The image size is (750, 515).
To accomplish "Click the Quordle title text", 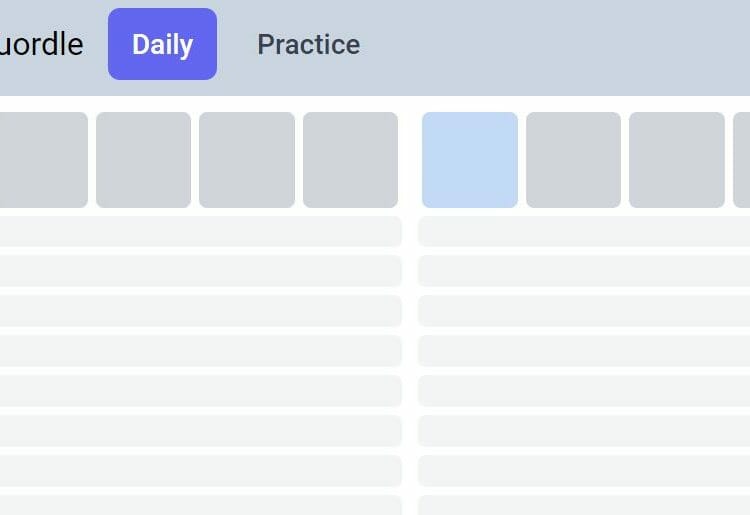I will click(x=41, y=44).
